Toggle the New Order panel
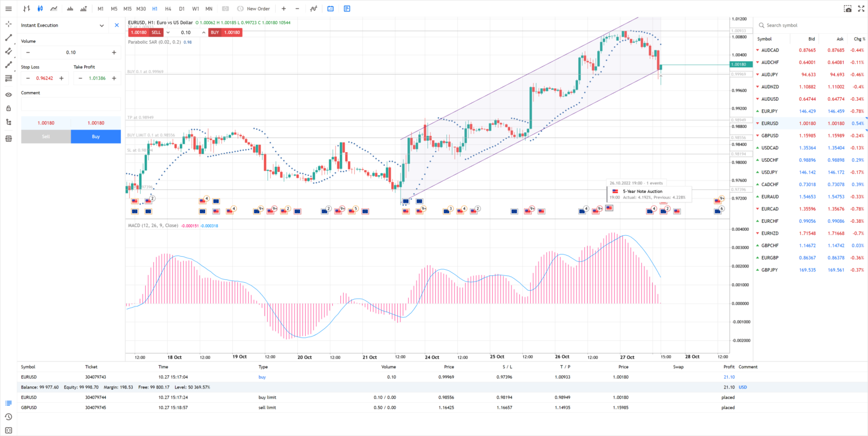Screen dimensions: 868x436 (x=254, y=8)
